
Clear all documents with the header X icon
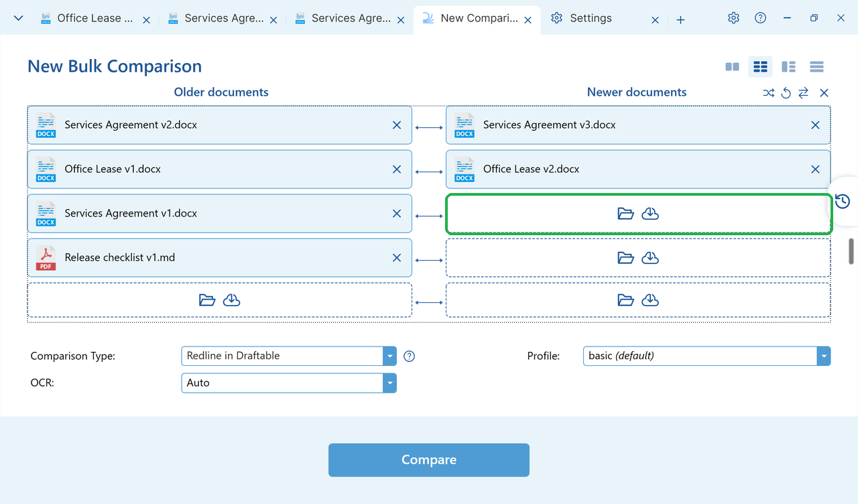tap(824, 93)
